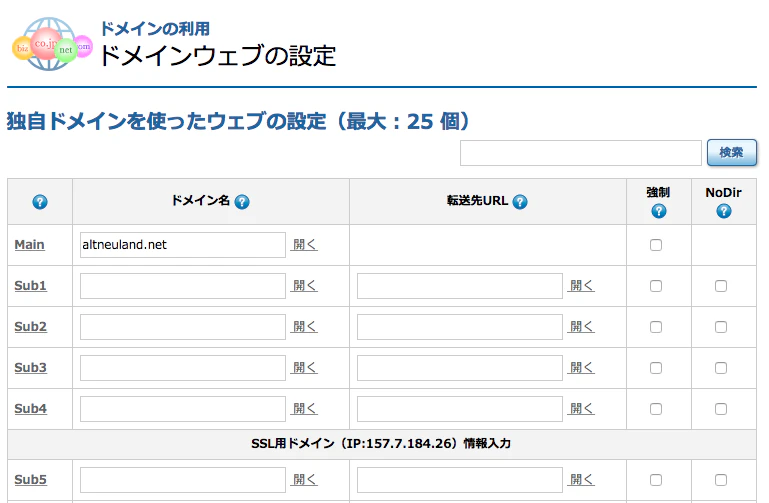The height and width of the screenshot is (503, 769).
Task: Click 開く link beside Sub1 転送先URL field
Action: (x=582, y=285)
